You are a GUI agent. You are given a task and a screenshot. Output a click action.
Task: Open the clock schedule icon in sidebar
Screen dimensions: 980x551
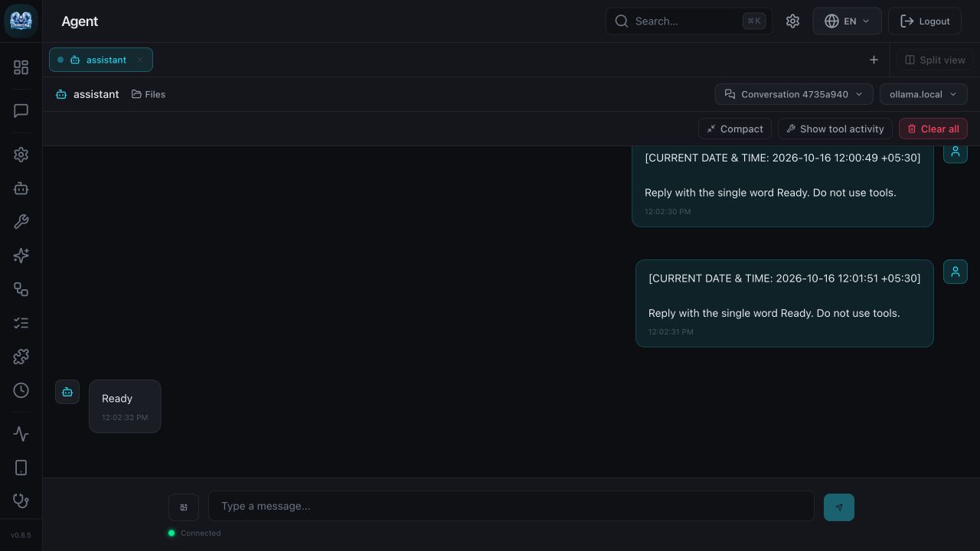point(21,390)
